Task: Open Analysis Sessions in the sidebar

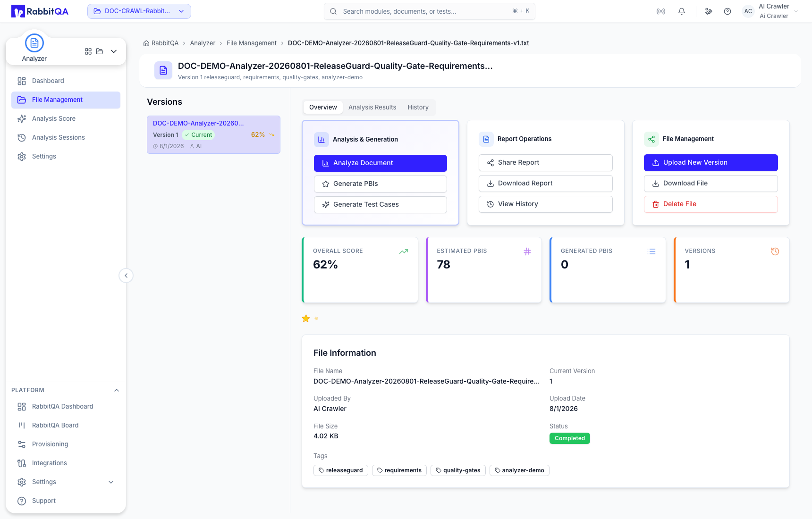Action: [x=66, y=138]
